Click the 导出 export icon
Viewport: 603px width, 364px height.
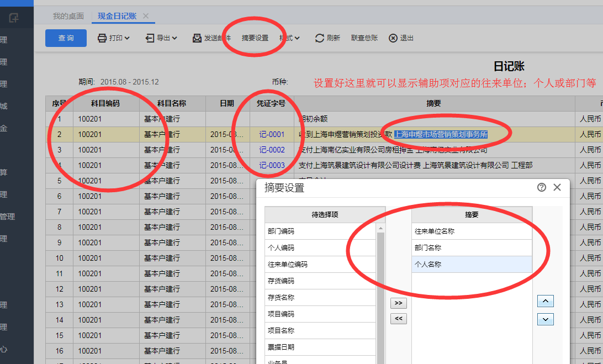coord(150,38)
